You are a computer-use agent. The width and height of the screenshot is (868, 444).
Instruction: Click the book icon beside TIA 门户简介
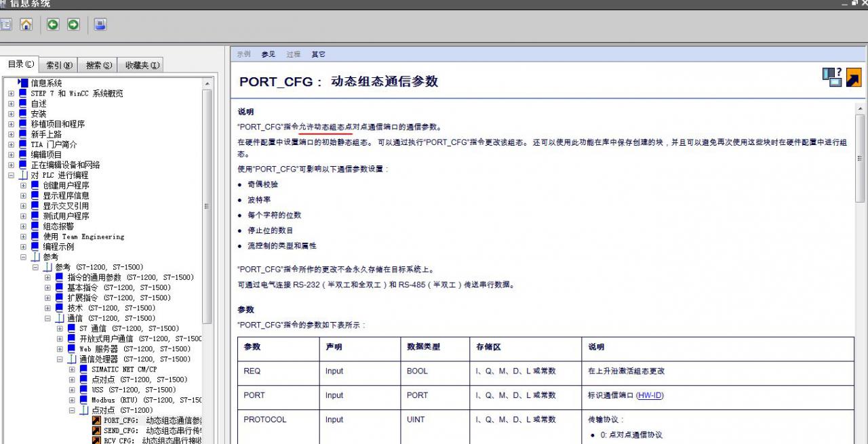coord(23,144)
